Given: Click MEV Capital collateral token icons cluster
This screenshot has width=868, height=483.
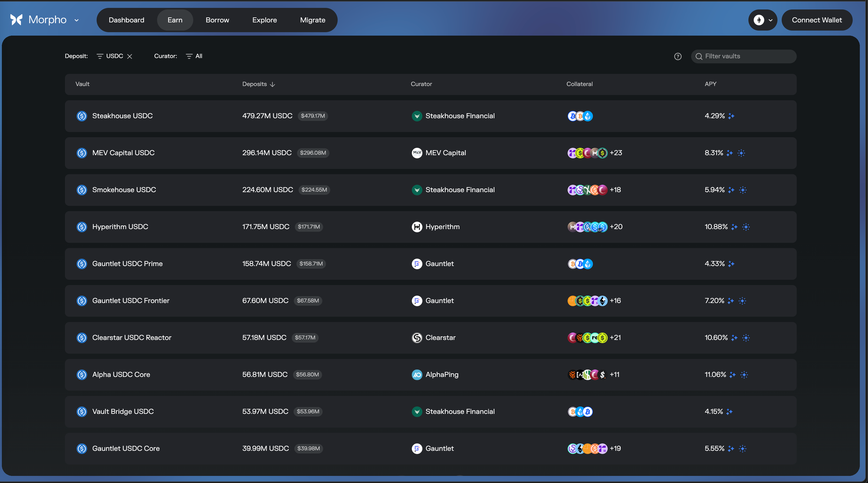Looking at the screenshot, I should point(587,153).
